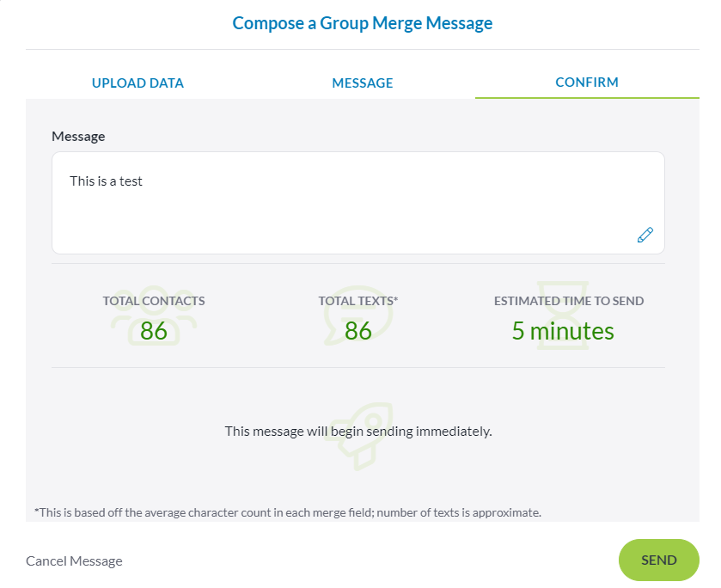
Task: Click the pencil edit icon in message box
Action: click(645, 235)
